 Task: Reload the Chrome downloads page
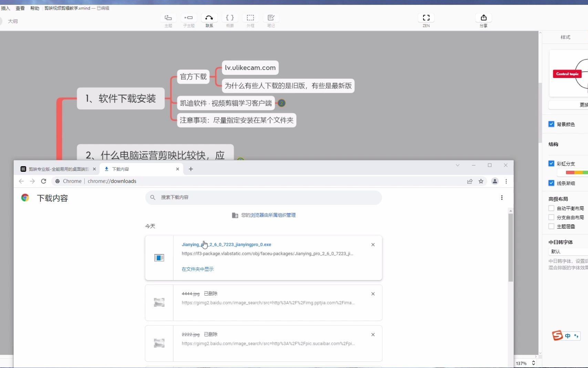43,181
